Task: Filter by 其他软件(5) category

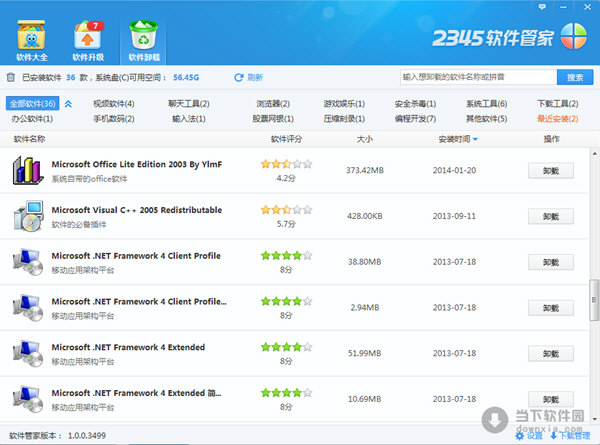Action: pyautogui.click(x=486, y=119)
